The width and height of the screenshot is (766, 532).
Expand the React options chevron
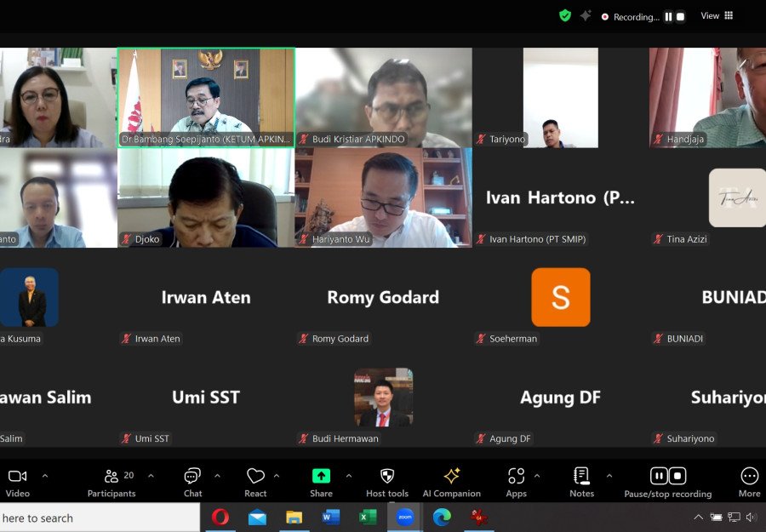pos(277,475)
